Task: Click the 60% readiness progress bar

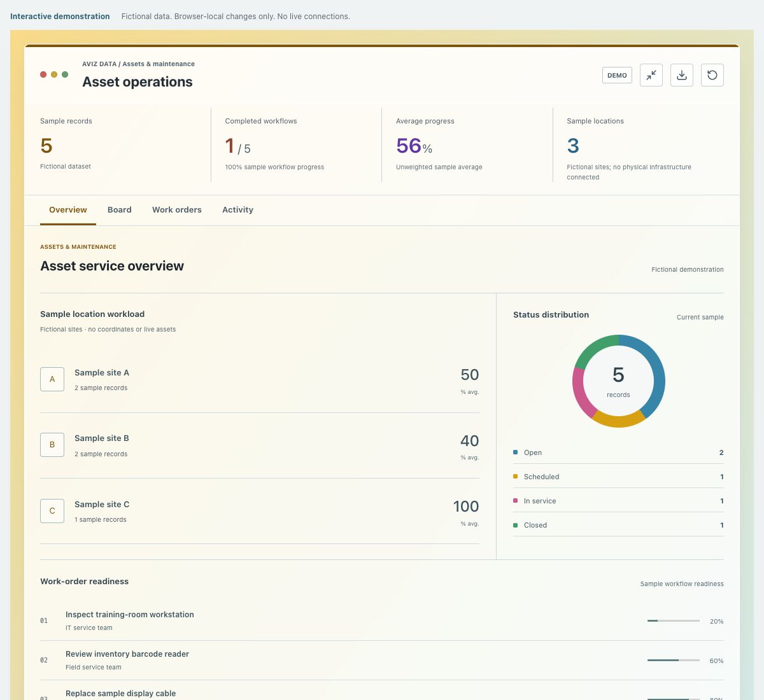Action: point(674,661)
